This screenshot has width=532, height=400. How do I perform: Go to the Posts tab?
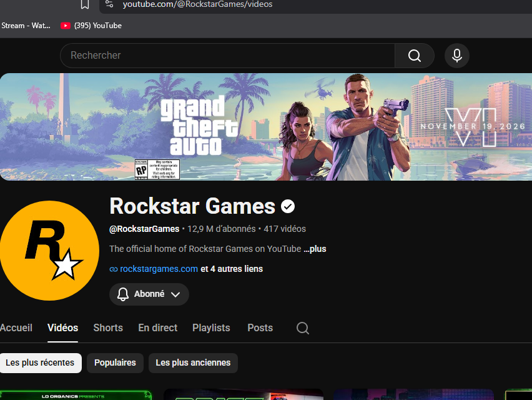[x=260, y=327]
